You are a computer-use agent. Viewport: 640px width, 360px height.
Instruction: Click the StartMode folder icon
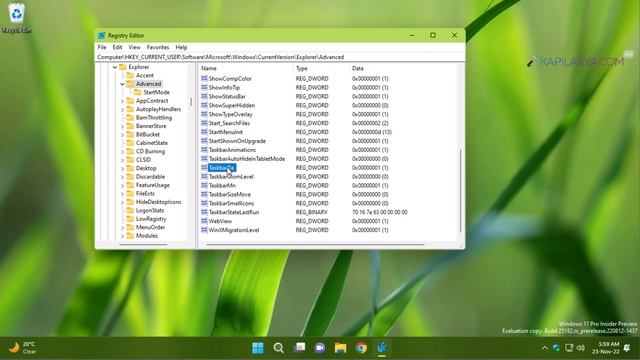[x=138, y=92]
